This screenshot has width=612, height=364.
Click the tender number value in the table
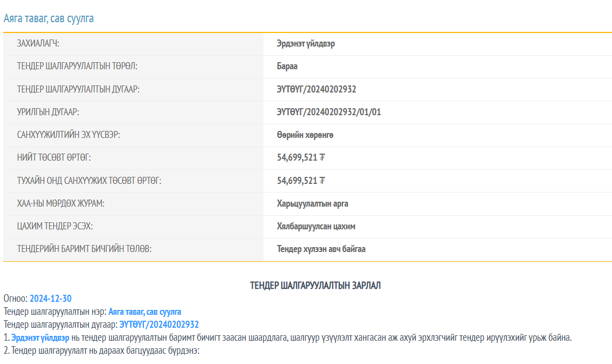click(x=317, y=89)
